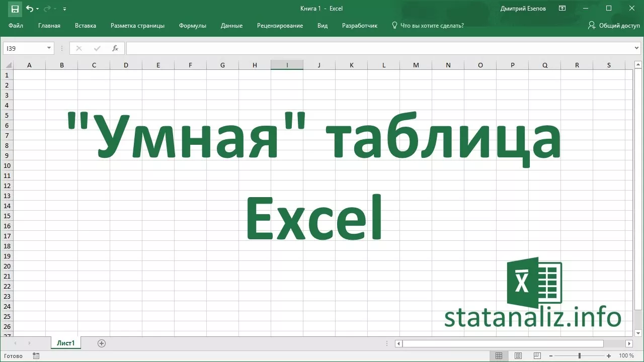Screen dimensions: 644x362
Task: Click vertical scrollbar up arrow
Action: [x=638, y=65]
